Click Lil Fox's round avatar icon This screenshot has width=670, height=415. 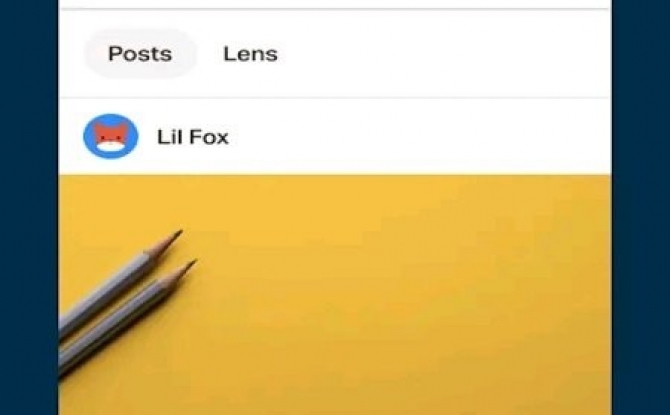[111, 136]
